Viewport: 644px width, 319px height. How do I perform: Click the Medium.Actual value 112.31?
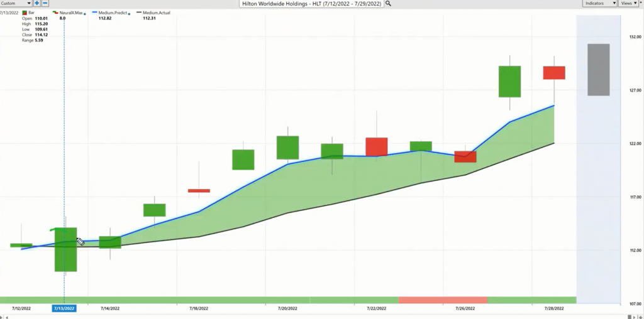point(150,18)
